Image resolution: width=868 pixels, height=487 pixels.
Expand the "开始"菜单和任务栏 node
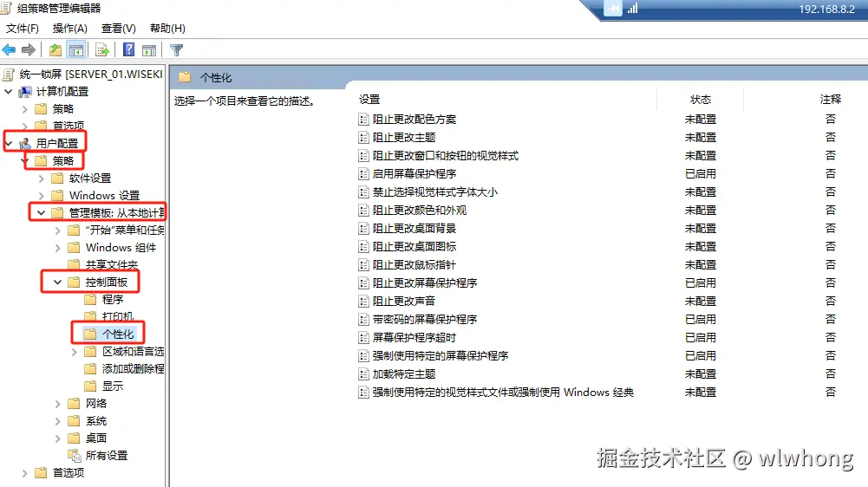coord(57,231)
